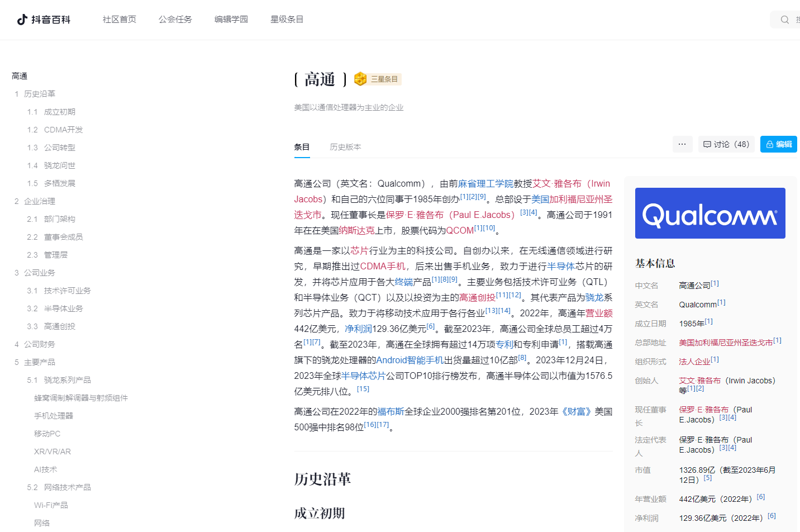Open 讨论 (48) discussion button
Viewport: 800px width, 532px height.
click(x=726, y=144)
